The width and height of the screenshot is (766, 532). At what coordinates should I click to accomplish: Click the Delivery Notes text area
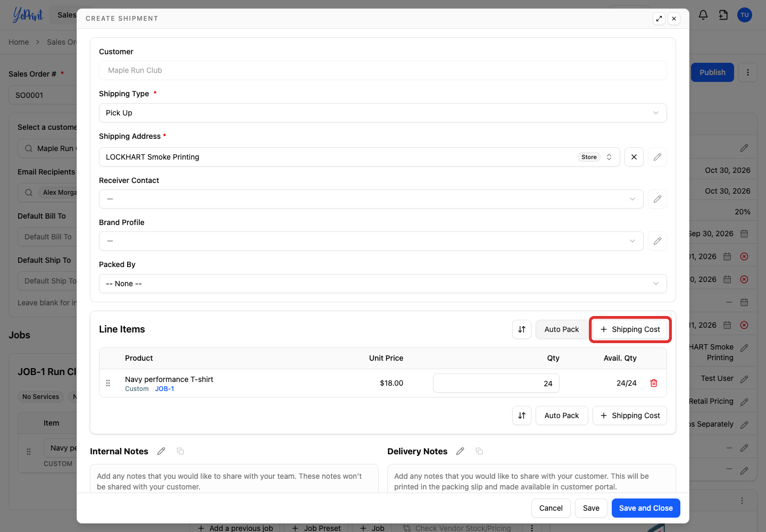(531, 479)
